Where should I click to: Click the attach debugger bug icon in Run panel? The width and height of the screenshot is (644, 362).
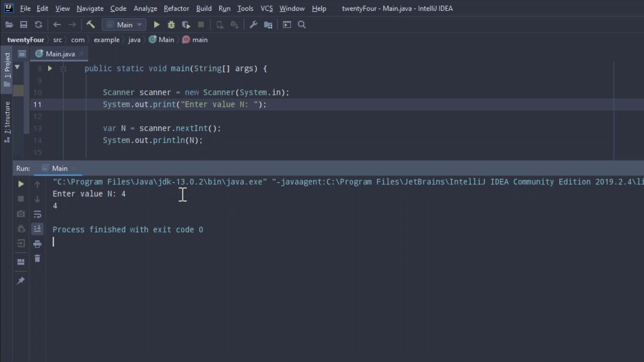coord(21,229)
